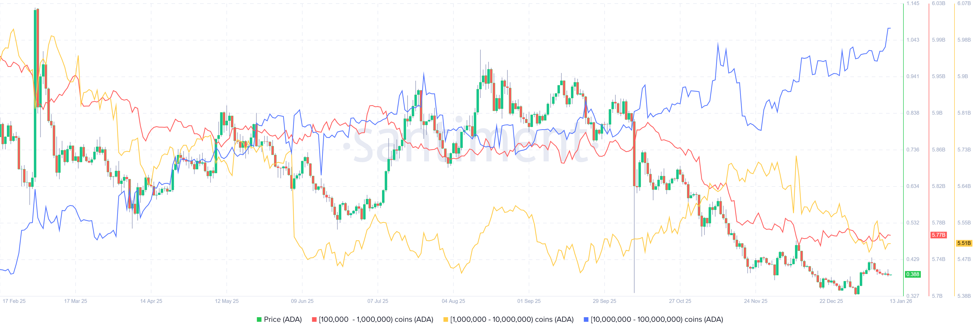Screen dimensions: 980x332
Task: Toggle the [1,000,000 - 10,000,000) coins legend label
Action: [x=512, y=319]
